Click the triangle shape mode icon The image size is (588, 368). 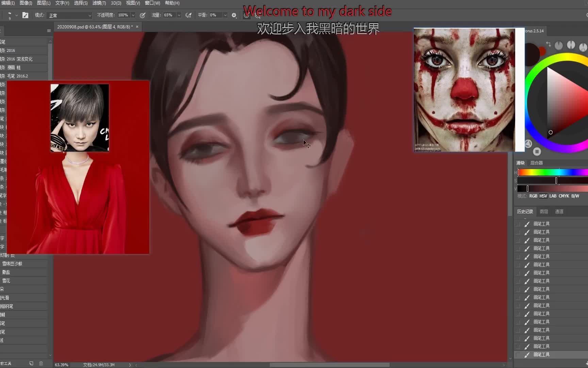tap(528, 144)
